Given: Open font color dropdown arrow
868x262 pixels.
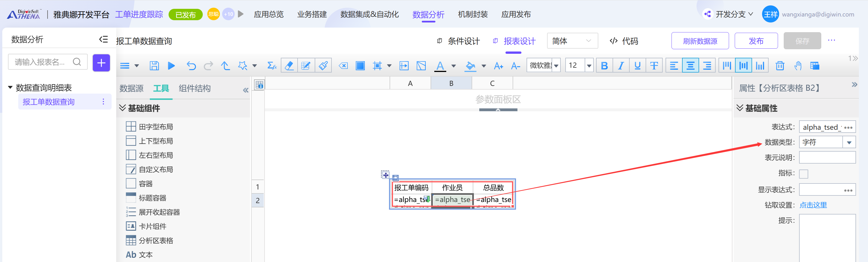Looking at the screenshot, I should 454,66.
